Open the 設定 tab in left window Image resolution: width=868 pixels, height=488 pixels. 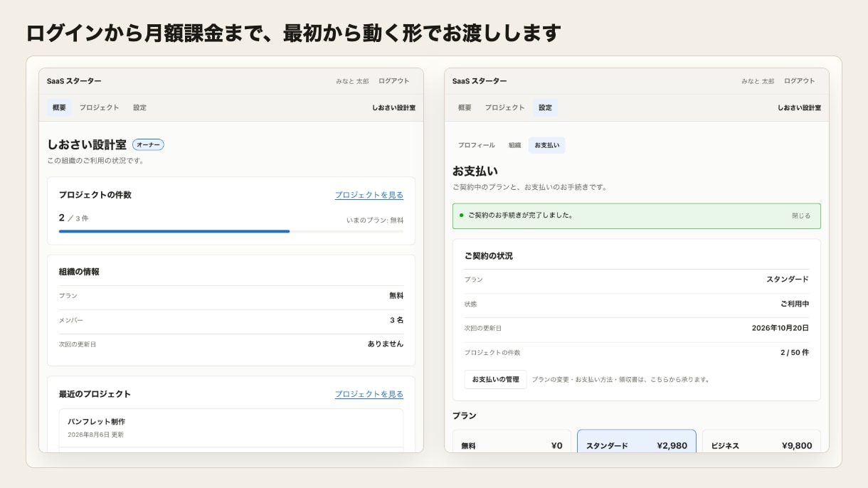(139, 107)
